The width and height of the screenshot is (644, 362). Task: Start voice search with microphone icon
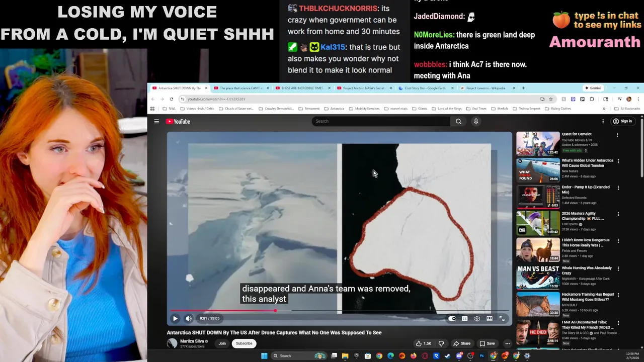pos(476,121)
